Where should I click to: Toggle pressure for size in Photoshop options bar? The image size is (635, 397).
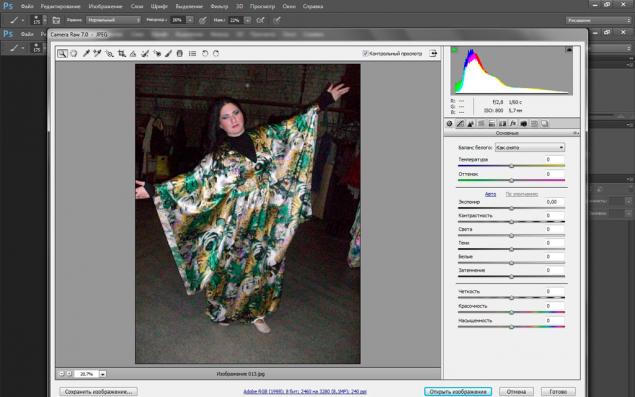pyautogui.click(x=277, y=20)
